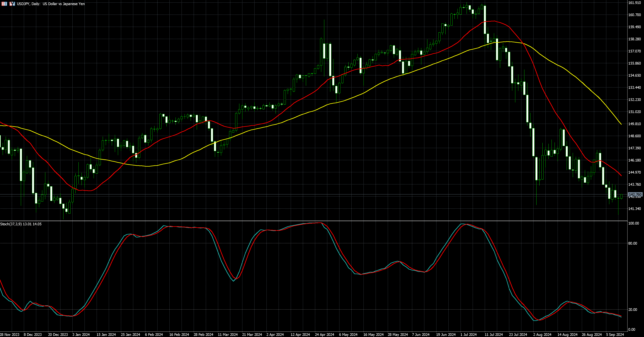Click the divider above the Stoch subwindow
Viewport: 644px width, 337px height.
point(313,221)
